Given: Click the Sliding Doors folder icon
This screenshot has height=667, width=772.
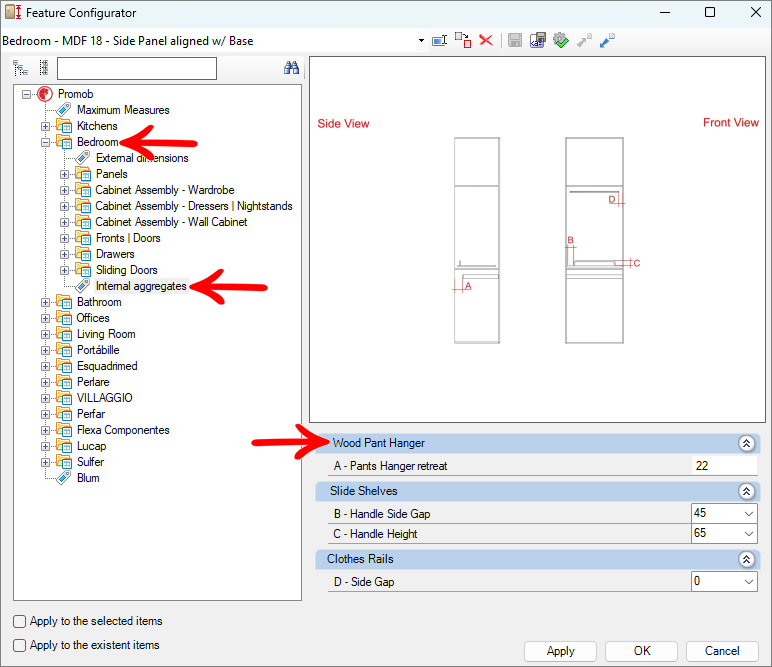Looking at the screenshot, I should pos(83,270).
